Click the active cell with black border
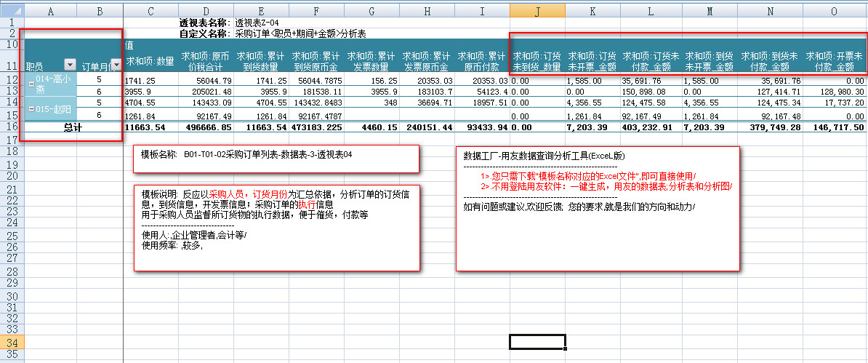Screen dimensions: 868x363 (537, 342)
